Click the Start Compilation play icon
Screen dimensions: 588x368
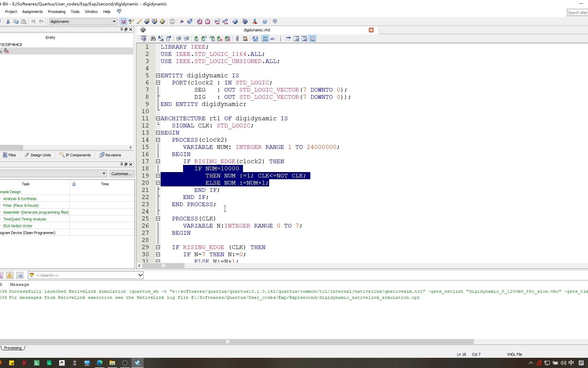point(182,21)
